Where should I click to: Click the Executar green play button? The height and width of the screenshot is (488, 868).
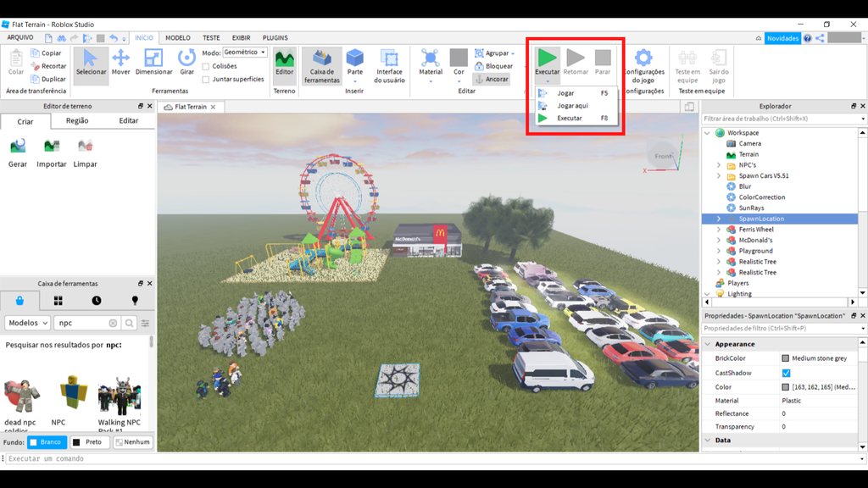(x=547, y=61)
